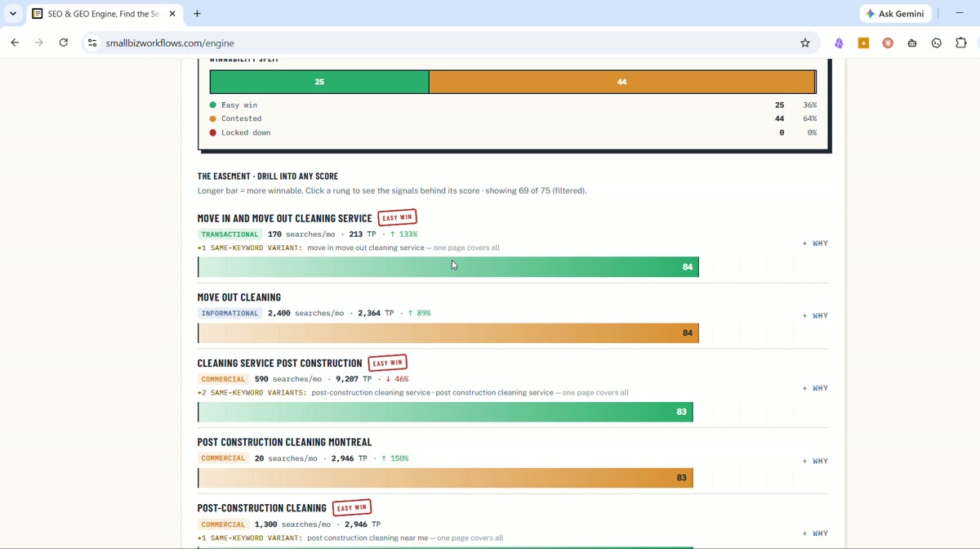This screenshot has height=549, width=980.
Task: Click the green 25 segment of winnability split
Action: point(319,82)
